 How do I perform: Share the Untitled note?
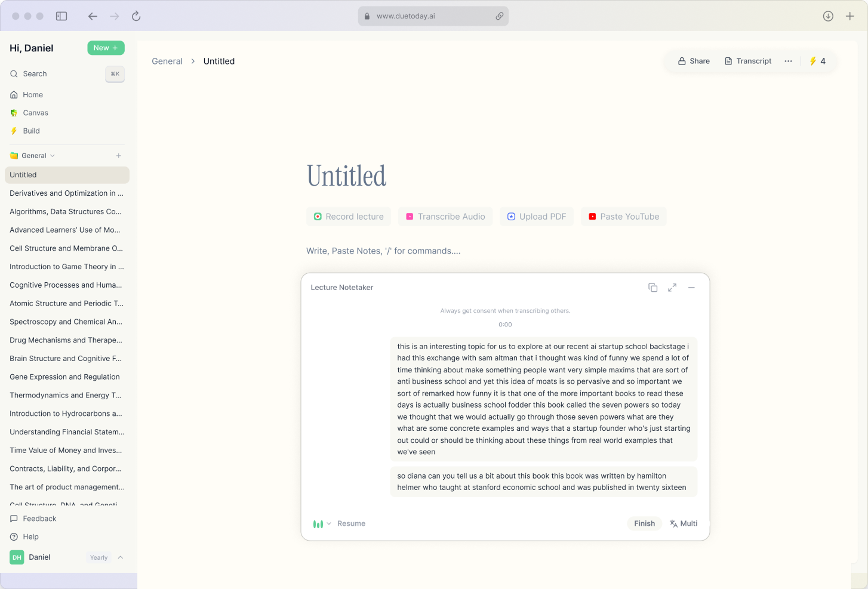(694, 60)
